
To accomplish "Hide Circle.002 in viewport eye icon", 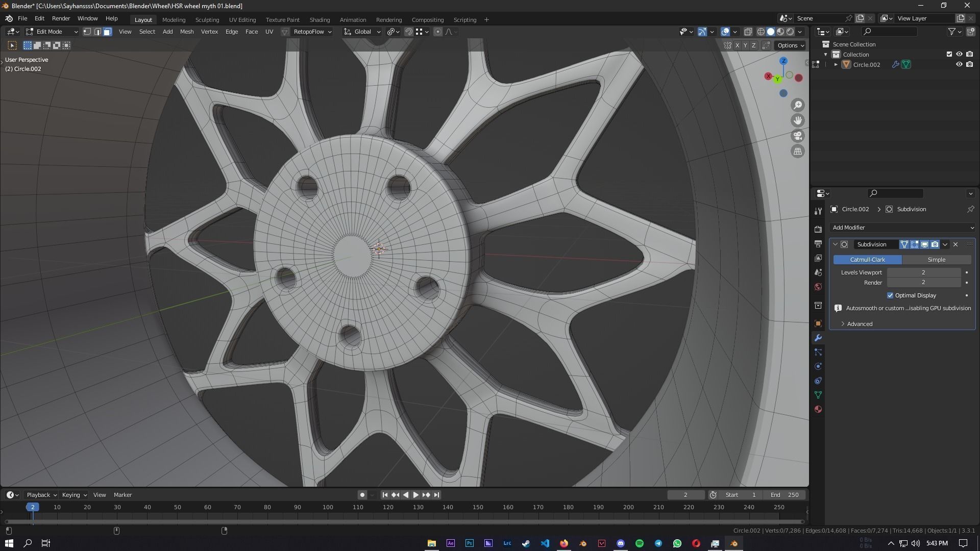I will pos(959,64).
